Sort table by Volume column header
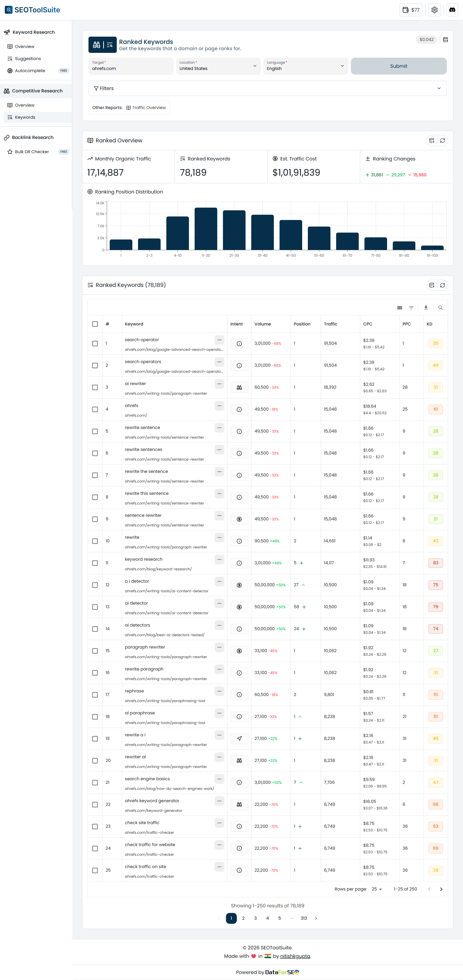 pos(263,324)
